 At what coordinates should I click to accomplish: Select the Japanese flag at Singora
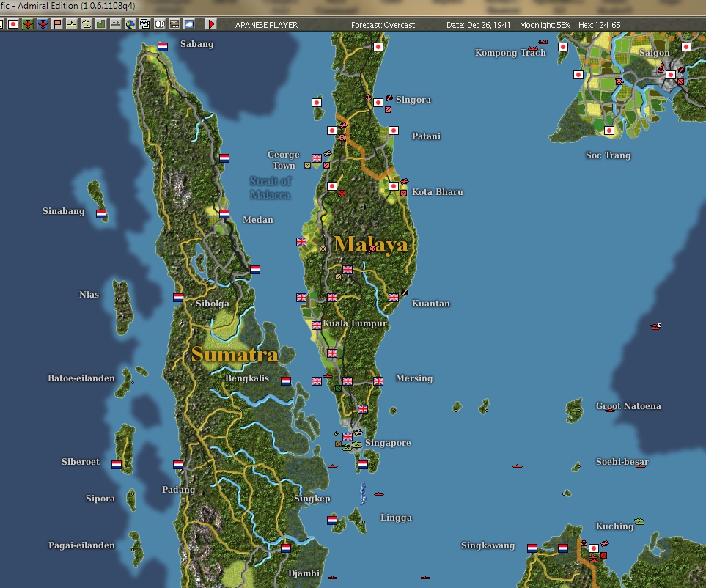[378, 102]
